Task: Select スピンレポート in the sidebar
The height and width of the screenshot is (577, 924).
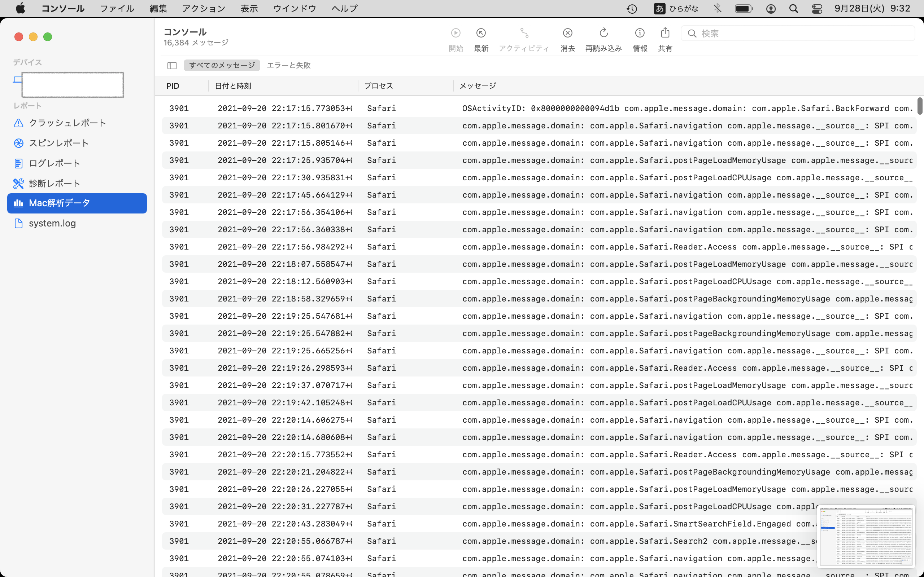Action: [59, 143]
